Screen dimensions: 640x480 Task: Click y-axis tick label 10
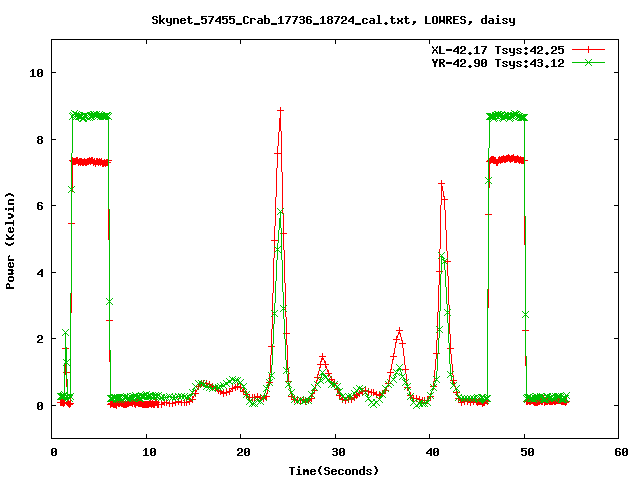[36, 73]
